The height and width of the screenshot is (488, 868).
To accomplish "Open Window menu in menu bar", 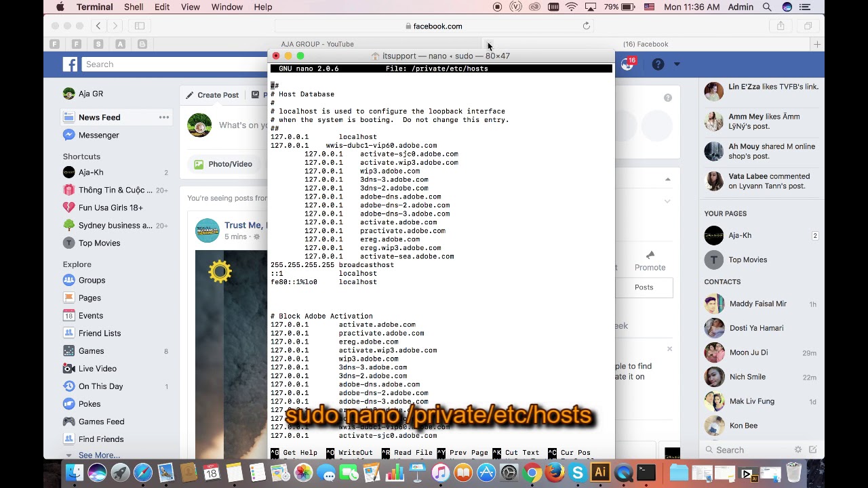I will click(227, 7).
